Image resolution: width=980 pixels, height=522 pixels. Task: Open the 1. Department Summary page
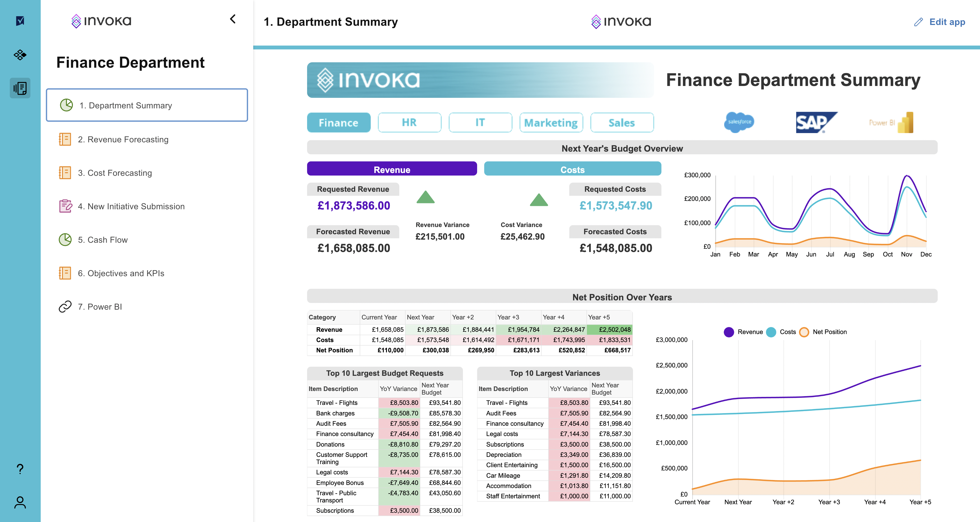(x=147, y=105)
